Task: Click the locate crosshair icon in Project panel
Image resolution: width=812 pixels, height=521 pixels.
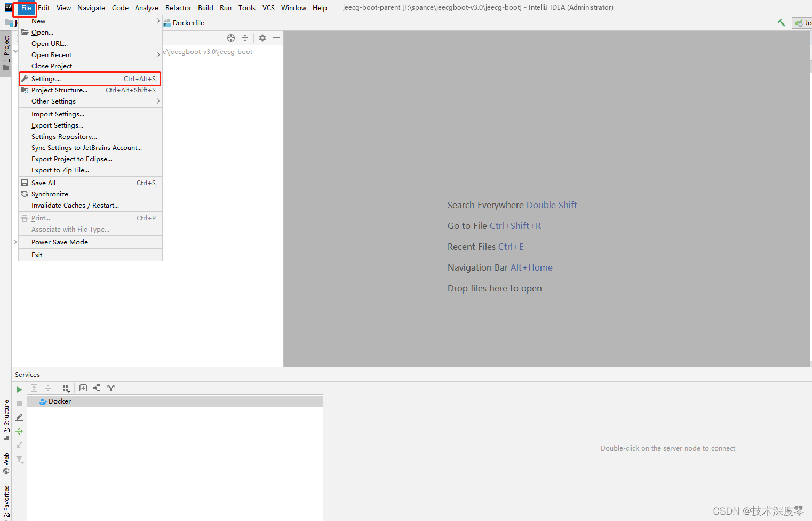Action: tap(231, 38)
